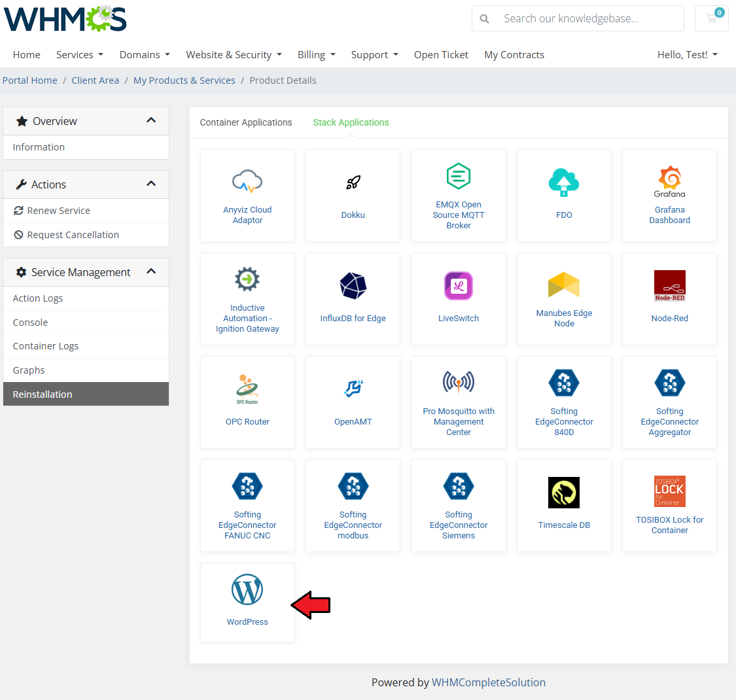
Task: Expand the Website & Security menu
Action: [x=234, y=55]
